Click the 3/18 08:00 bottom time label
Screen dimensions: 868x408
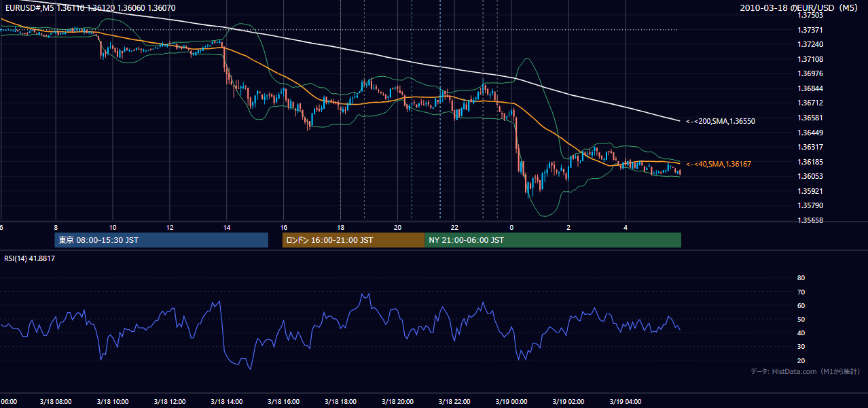(x=56, y=401)
